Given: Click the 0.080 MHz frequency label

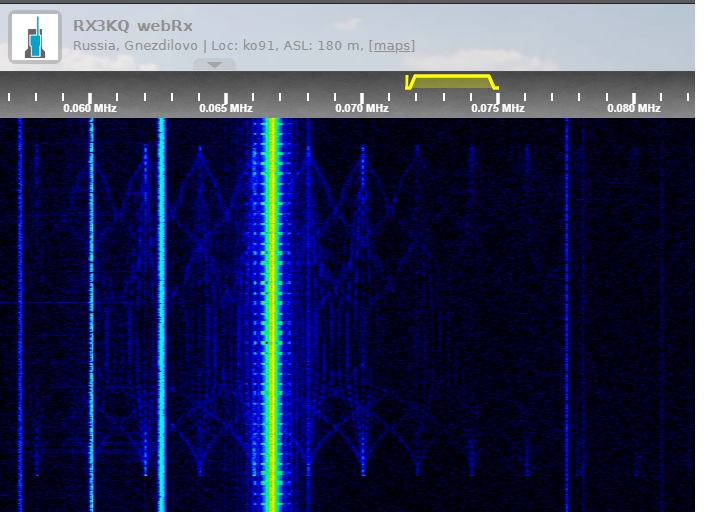Looking at the screenshot, I should click(x=633, y=108).
